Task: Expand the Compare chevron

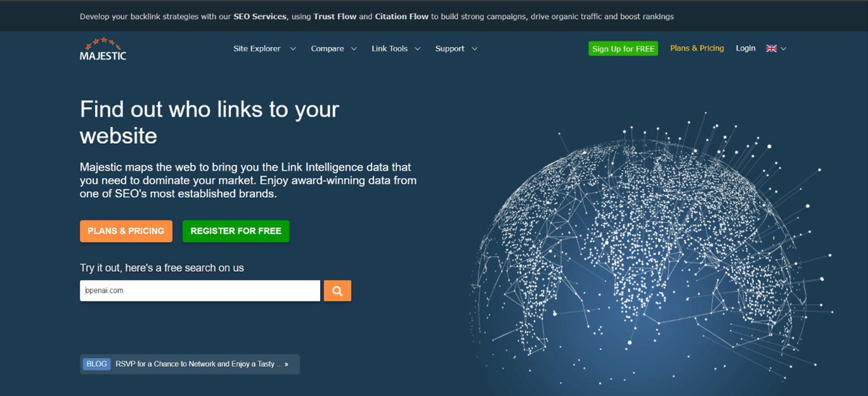Action: click(x=354, y=49)
